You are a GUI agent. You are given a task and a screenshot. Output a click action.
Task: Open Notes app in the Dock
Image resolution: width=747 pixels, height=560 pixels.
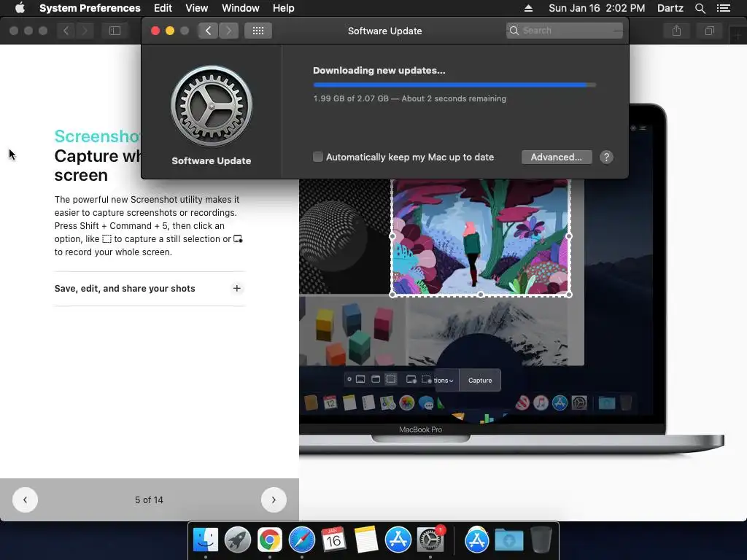click(x=366, y=540)
